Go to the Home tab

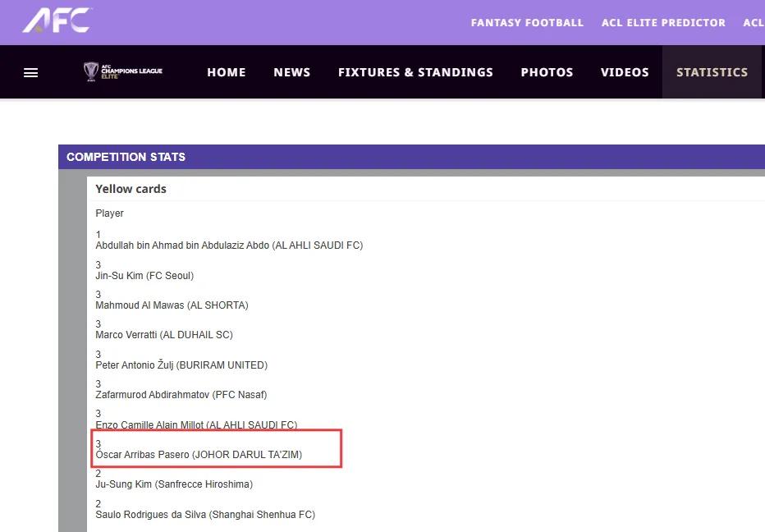tap(227, 72)
